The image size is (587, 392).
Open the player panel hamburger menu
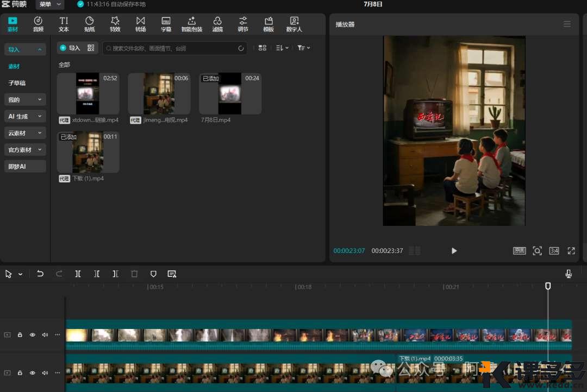pos(567,24)
